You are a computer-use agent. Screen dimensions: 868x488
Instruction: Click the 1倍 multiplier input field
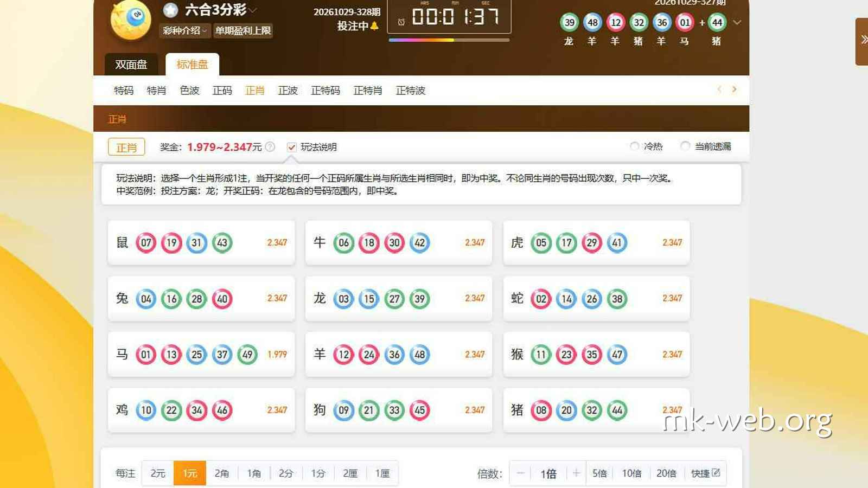548,473
